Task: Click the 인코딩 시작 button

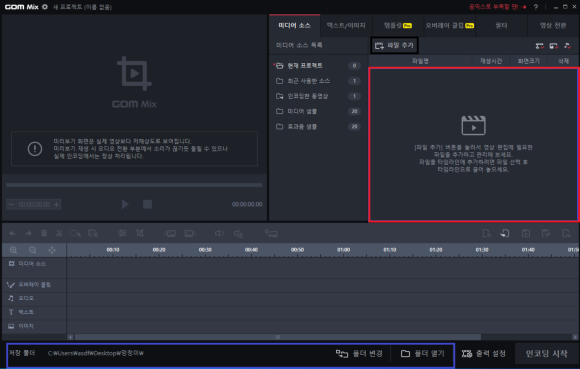Action: click(546, 354)
